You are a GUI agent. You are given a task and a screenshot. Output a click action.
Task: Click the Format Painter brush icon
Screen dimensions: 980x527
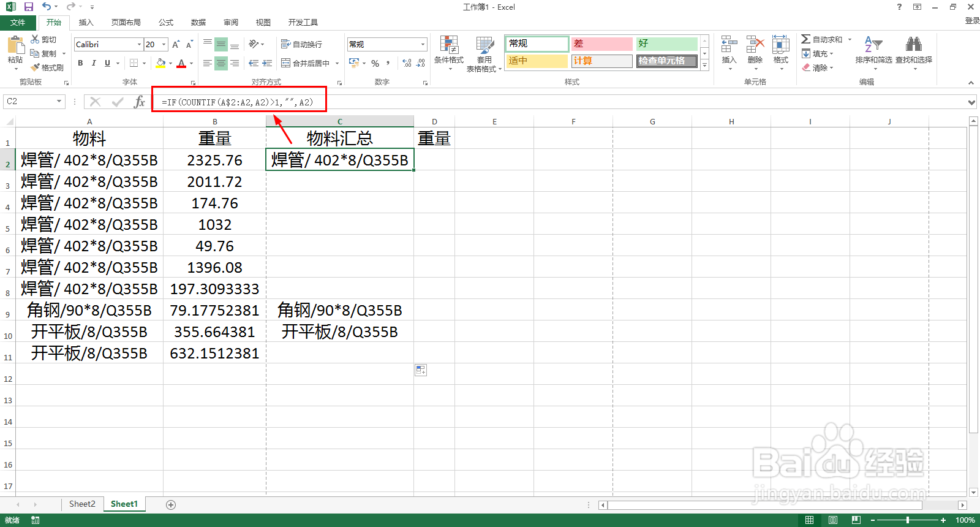coord(36,67)
